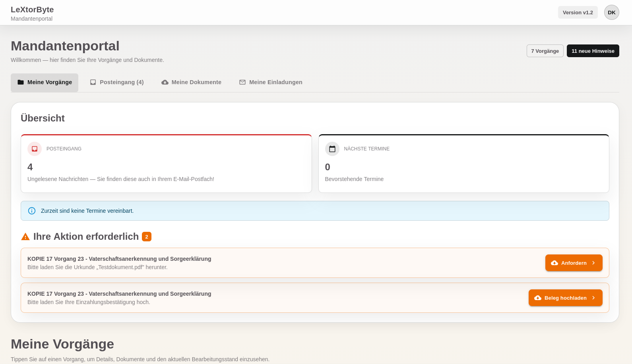Click the envelope icon in Meine Einladungen tab
This screenshot has height=364, width=632.
click(242, 82)
